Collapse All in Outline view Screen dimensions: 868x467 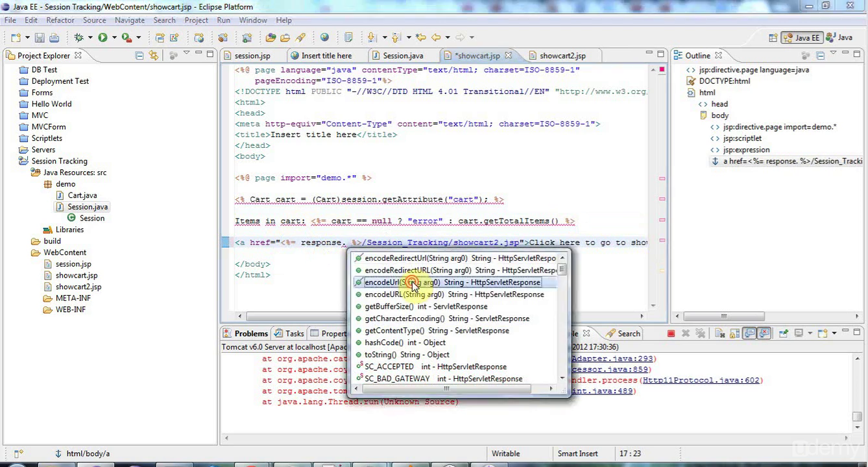click(x=820, y=55)
